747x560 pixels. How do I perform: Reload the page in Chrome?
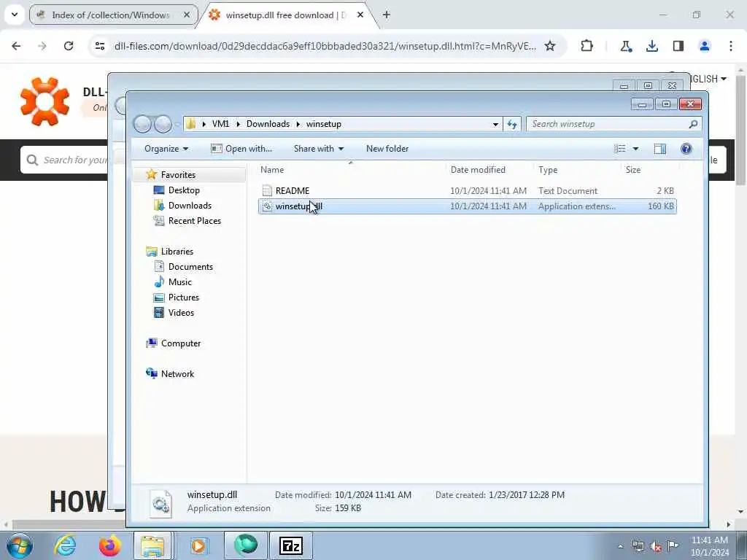(69, 46)
